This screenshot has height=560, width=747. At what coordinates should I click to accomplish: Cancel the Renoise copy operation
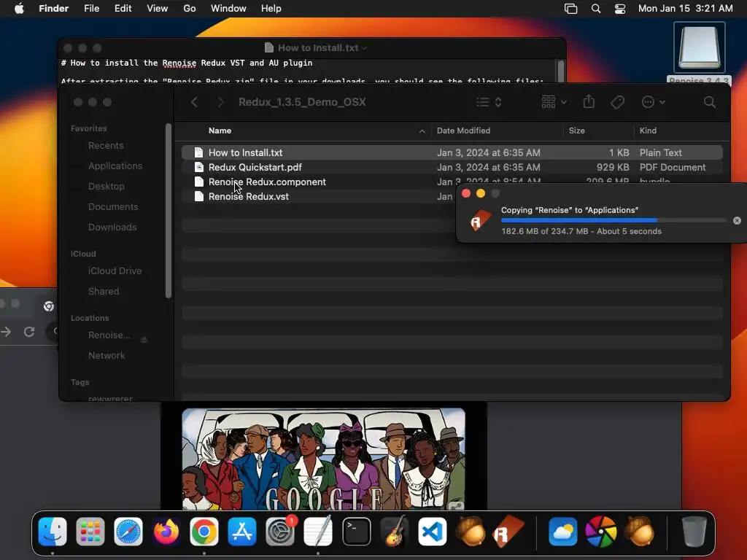click(x=737, y=220)
